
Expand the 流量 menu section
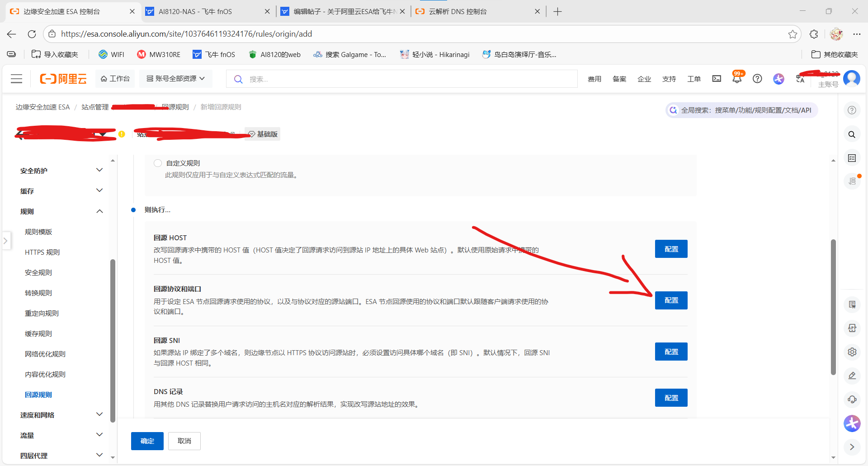pos(61,435)
